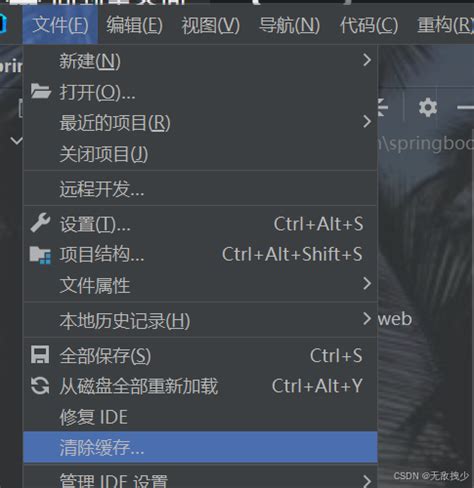The height and width of the screenshot is (488, 474).
Task: Open 远程开发... menu entry
Action: (x=200, y=189)
